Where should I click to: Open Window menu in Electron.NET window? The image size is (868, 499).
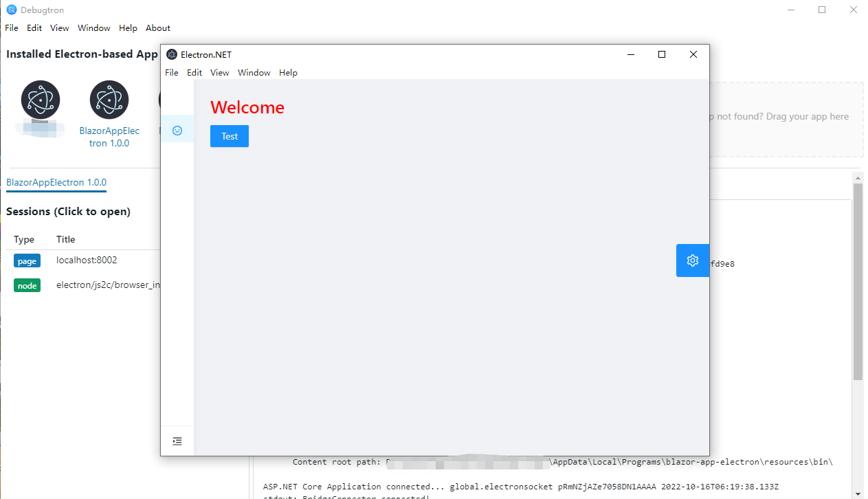[254, 73]
